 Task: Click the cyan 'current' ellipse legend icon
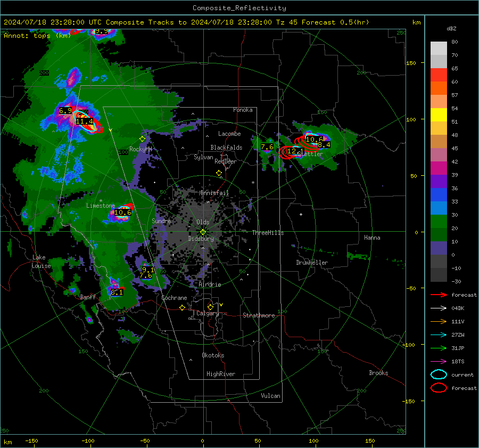coord(439,374)
